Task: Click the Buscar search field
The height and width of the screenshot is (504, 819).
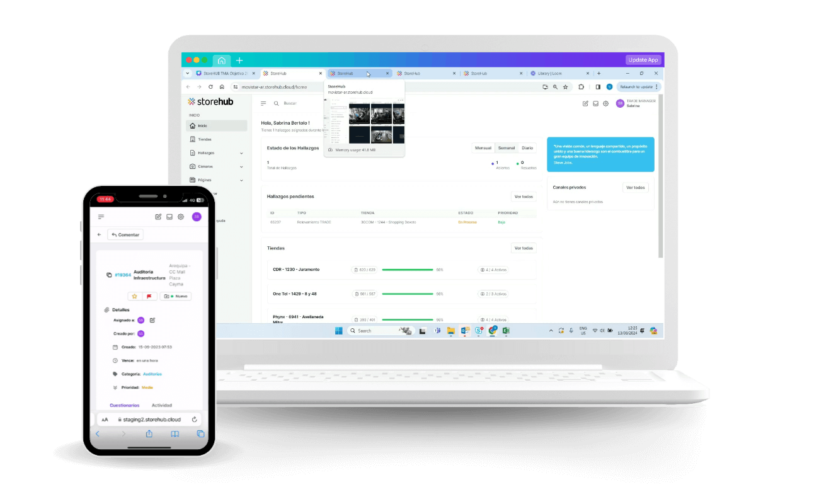Action: [x=290, y=103]
